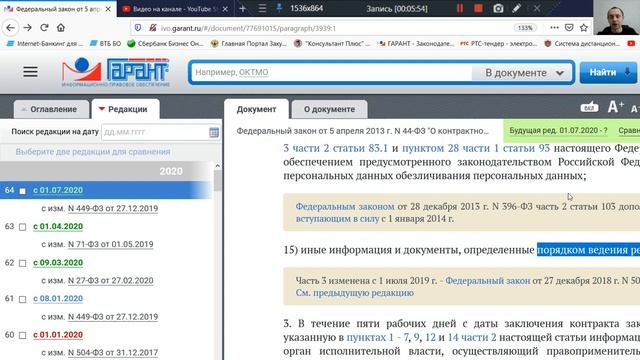Click the date field 'дд.мм.гггг'
Image resolution: width=640 pixels, height=360 pixels.
[x=155, y=132]
